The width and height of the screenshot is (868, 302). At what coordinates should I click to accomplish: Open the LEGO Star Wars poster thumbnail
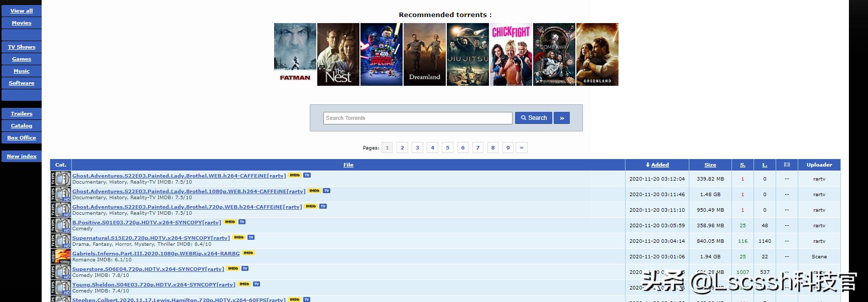click(x=382, y=54)
